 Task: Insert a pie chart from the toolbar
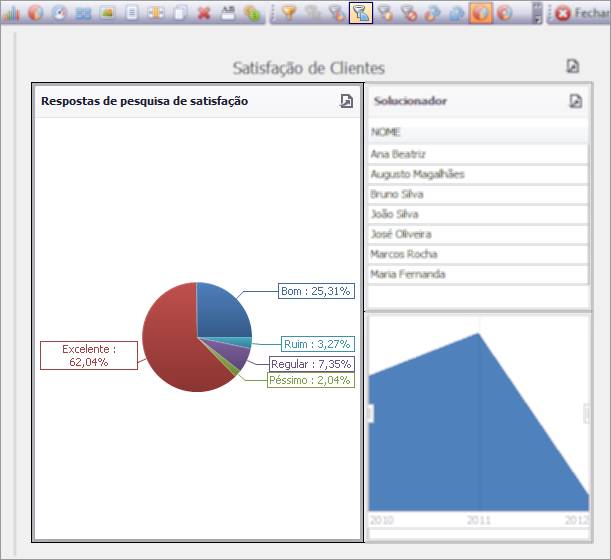point(35,13)
